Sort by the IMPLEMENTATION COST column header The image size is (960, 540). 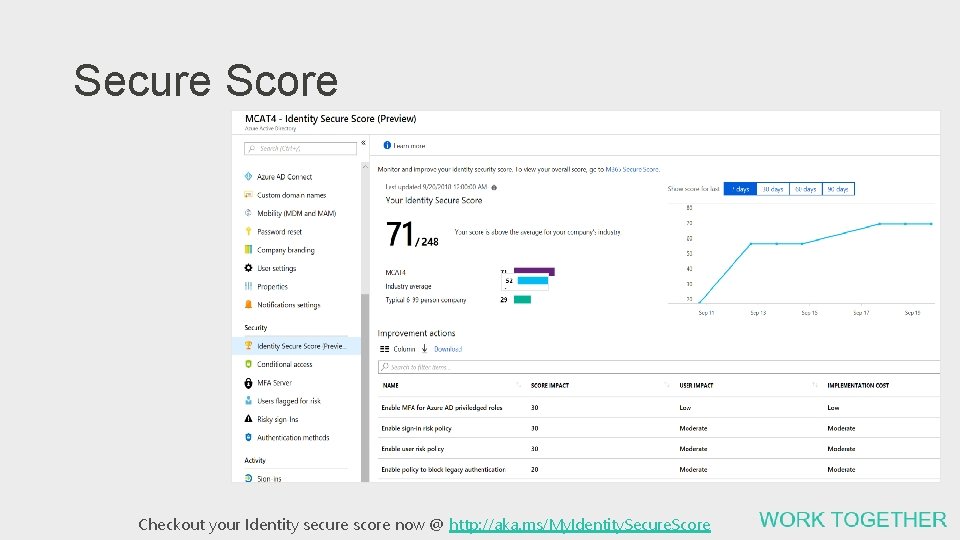[858, 386]
